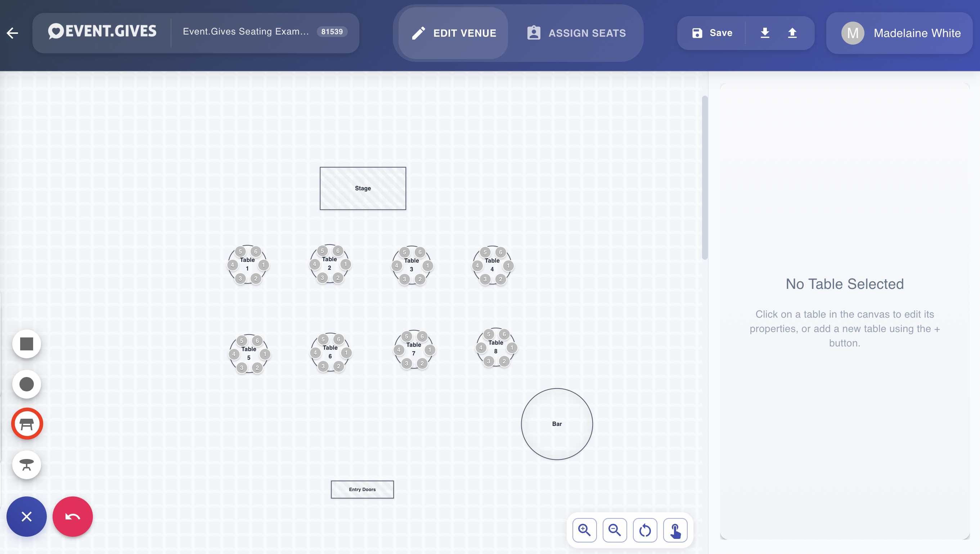Click the upload arrow icon

tap(792, 33)
